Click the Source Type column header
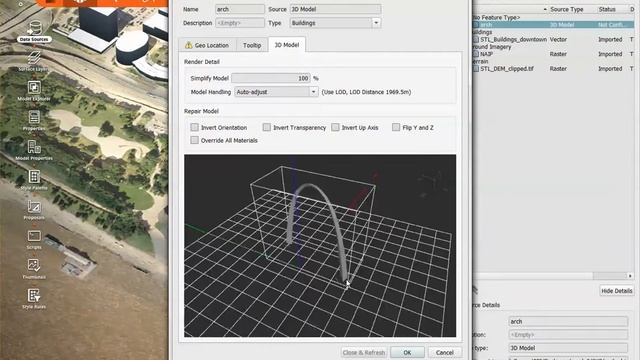Image resolution: width=640 pixels, height=360 pixels. tap(567, 9)
